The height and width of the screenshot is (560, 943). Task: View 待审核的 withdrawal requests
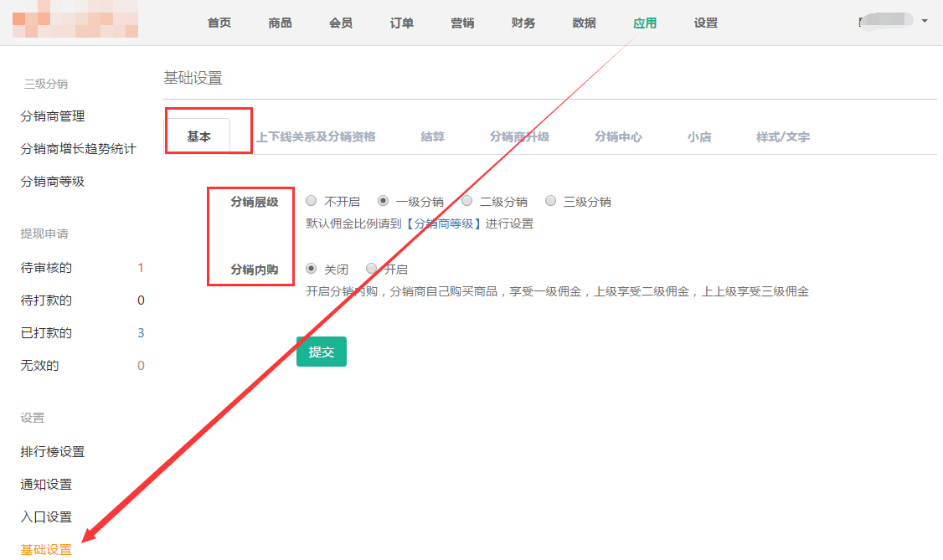tap(46, 268)
